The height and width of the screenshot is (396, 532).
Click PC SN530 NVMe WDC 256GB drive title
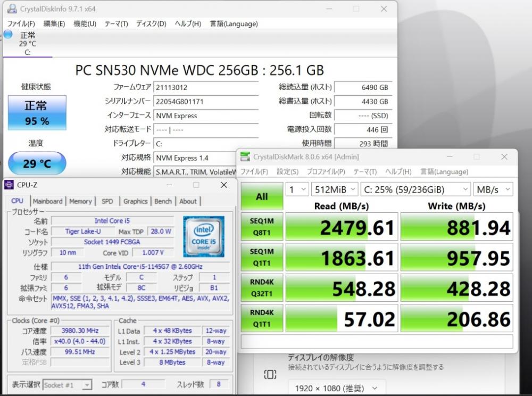coord(199,70)
